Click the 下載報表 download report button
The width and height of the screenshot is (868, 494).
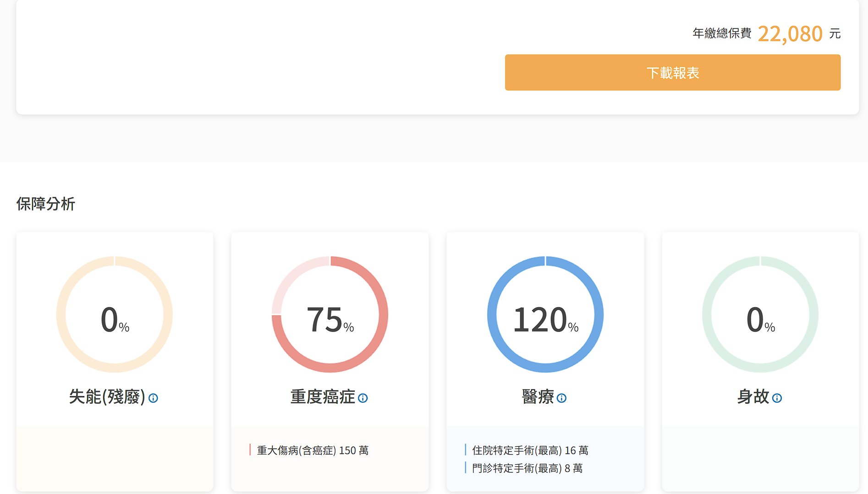pyautogui.click(x=672, y=72)
